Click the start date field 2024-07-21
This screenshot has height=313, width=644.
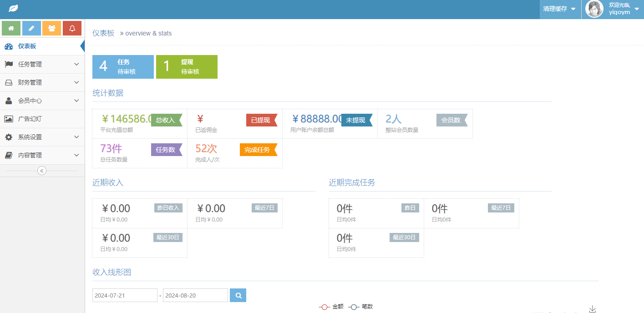(125, 295)
